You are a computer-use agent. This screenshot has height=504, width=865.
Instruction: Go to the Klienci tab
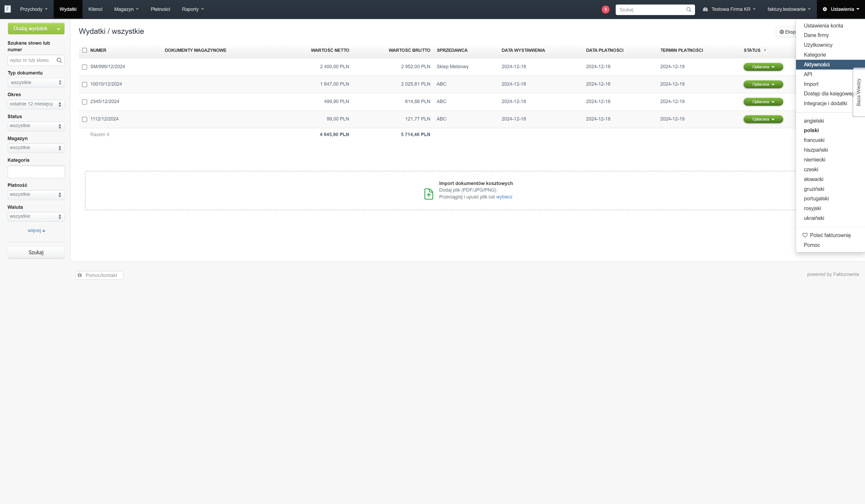[x=95, y=9]
